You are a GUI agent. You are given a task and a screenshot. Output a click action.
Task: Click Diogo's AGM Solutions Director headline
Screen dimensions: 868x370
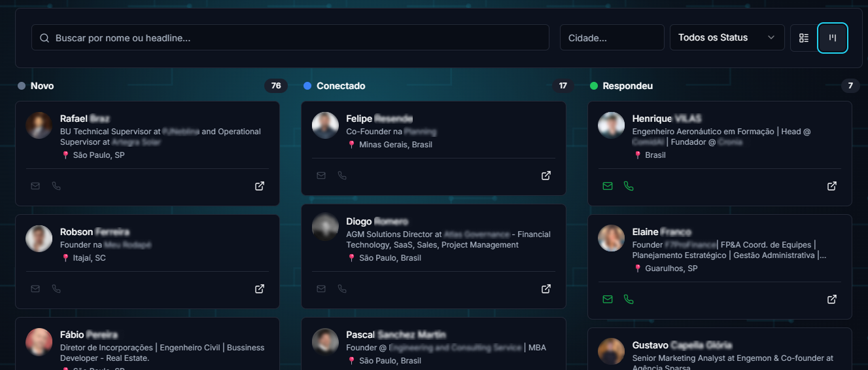[448, 240]
